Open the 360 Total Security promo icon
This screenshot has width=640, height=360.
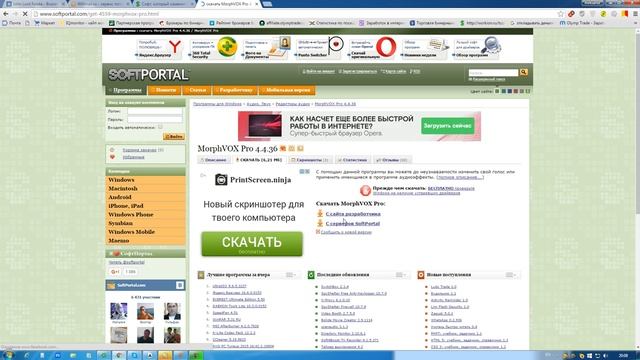point(227,47)
